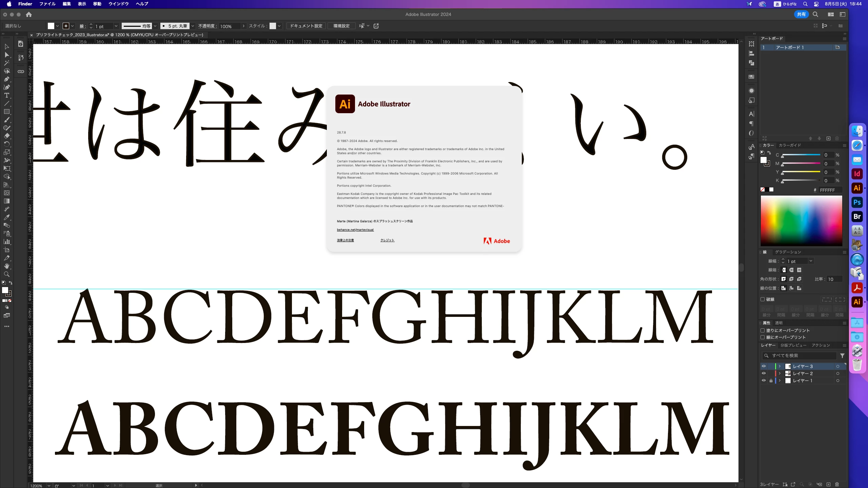Pick a color from the CMYK spectrum
The image size is (868, 488).
tap(801, 220)
